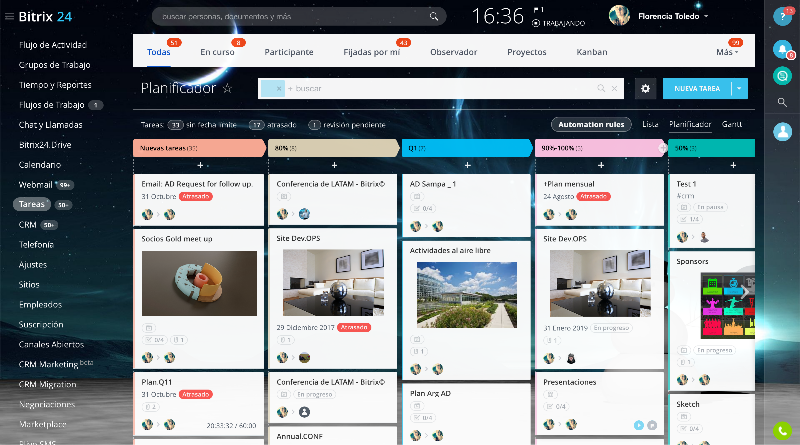This screenshot has height=445, width=800.
Task: Click the planner buscar filter field
Action: click(x=441, y=88)
